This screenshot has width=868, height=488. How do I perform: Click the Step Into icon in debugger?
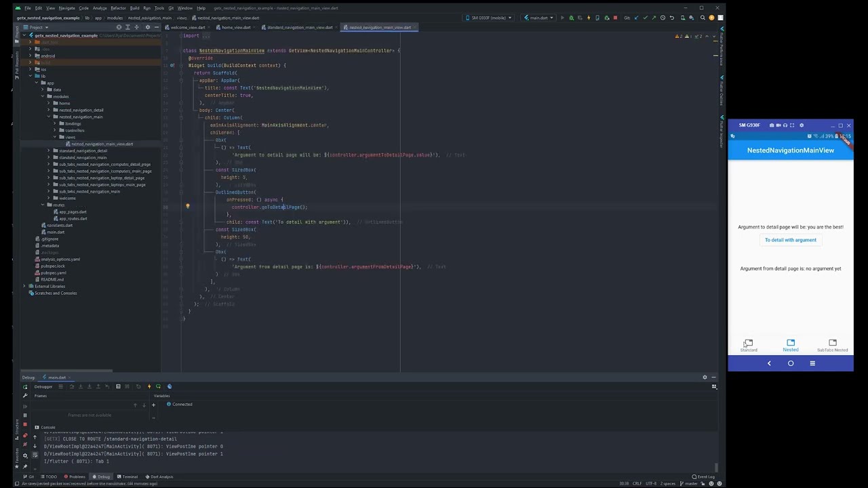(81, 386)
